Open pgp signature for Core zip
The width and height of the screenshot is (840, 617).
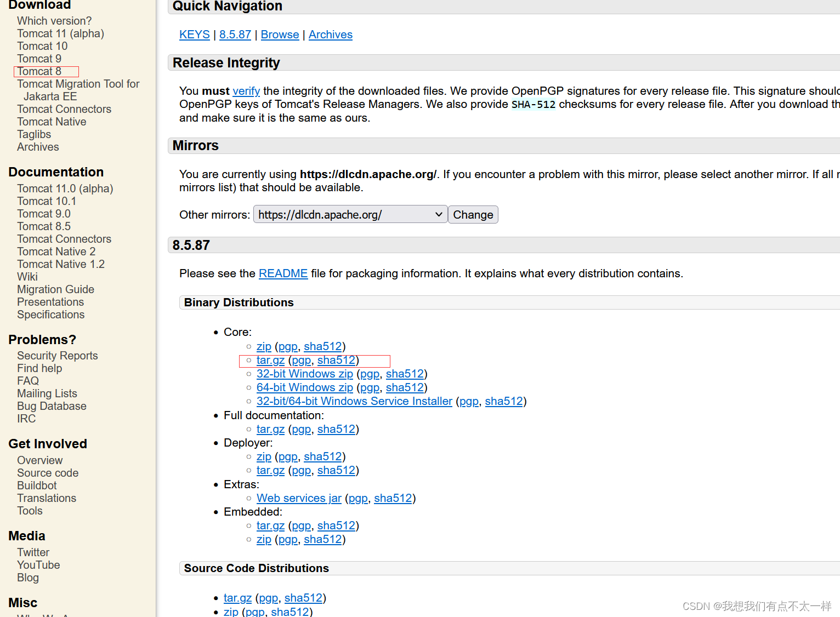(x=288, y=346)
